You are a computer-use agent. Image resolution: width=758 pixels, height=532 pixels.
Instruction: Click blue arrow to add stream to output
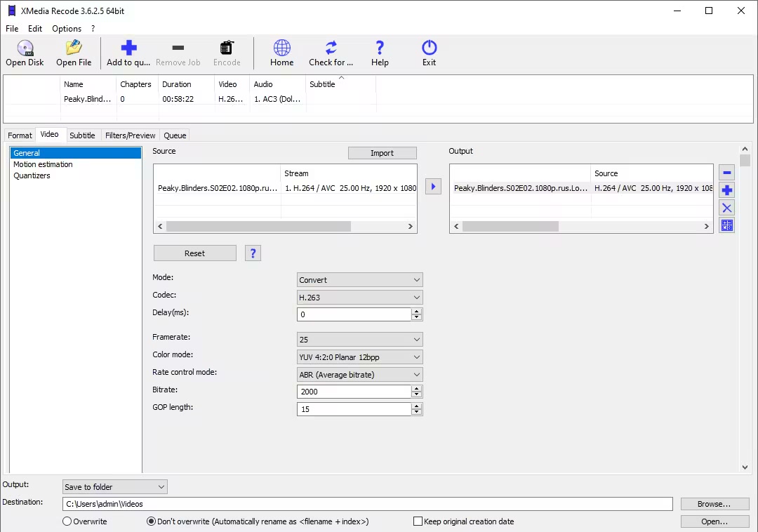pyautogui.click(x=433, y=187)
